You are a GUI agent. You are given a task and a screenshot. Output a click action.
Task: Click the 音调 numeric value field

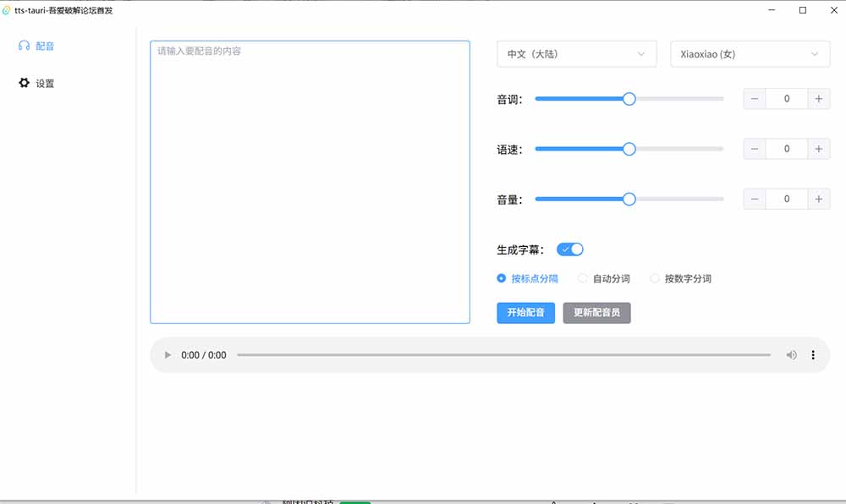tap(787, 99)
